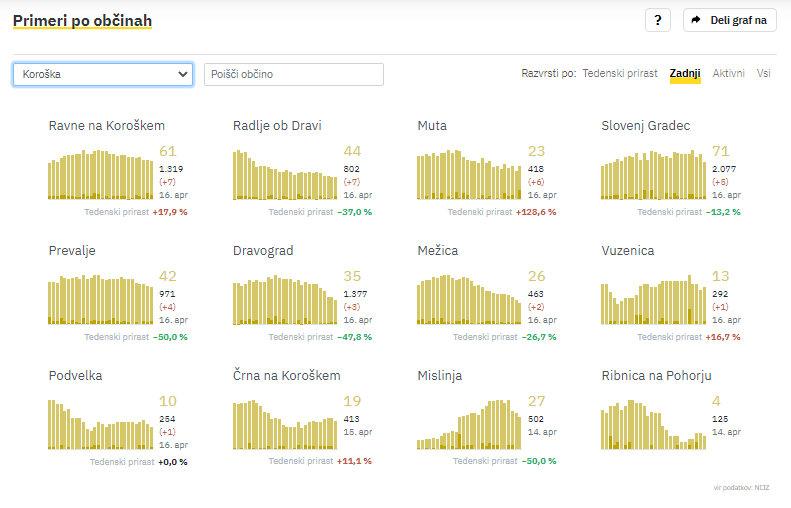The width and height of the screenshot is (791, 508).
Task: Select the Ribnica na Pohorju chart
Action: click(x=653, y=425)
